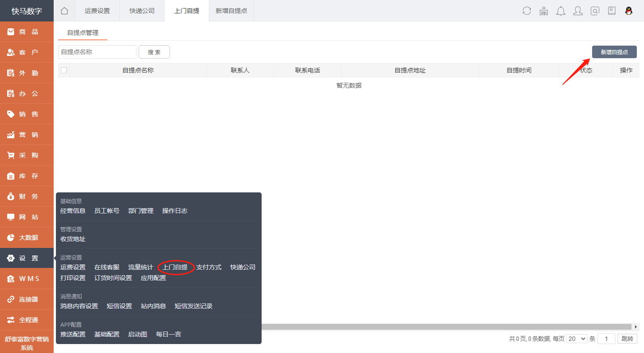Click the horizontal scrollbar right arrow
This screenshot has height=353, width=644.
(636, 327)
